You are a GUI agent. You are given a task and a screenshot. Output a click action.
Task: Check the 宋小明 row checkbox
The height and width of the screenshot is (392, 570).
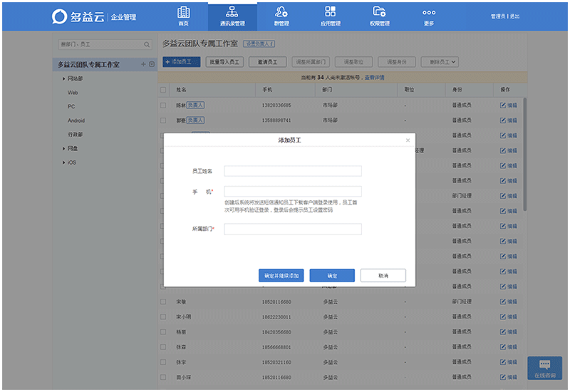163,317
